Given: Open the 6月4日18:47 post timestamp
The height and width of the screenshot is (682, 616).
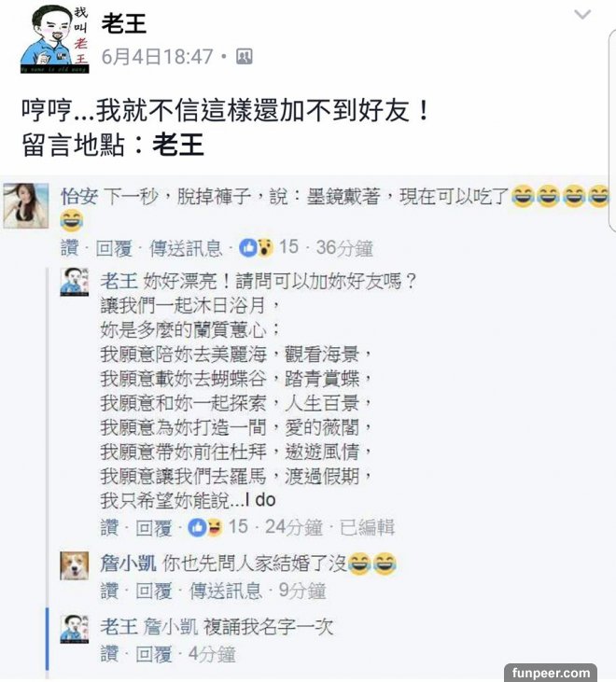Looking at the screenshot, I should [158, 57].
